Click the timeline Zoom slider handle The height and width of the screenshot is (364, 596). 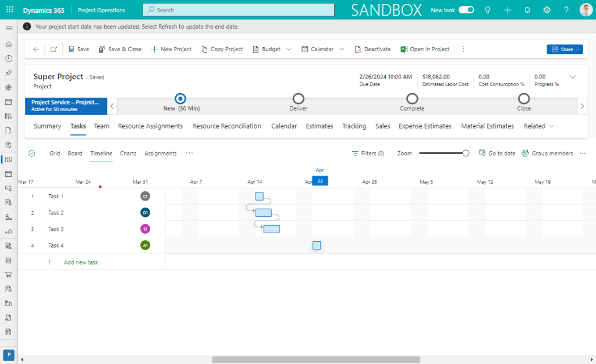(466, 154)
